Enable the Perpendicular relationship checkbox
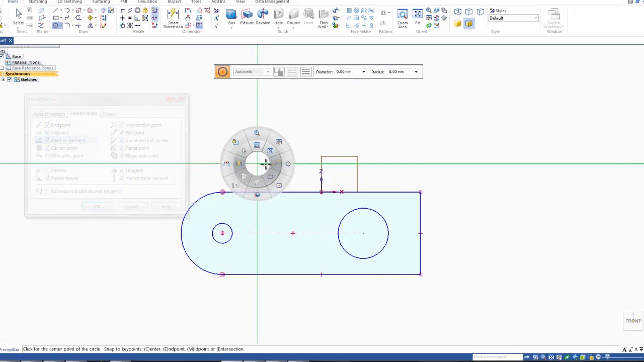The width and height of the screenshot is (644, 362). (47, 178)
